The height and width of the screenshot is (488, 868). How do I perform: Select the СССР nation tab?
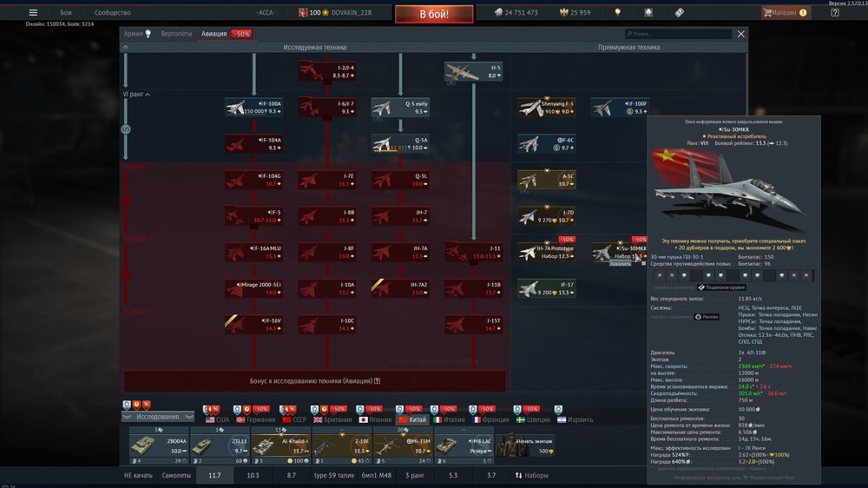click(x=293, y=420)
